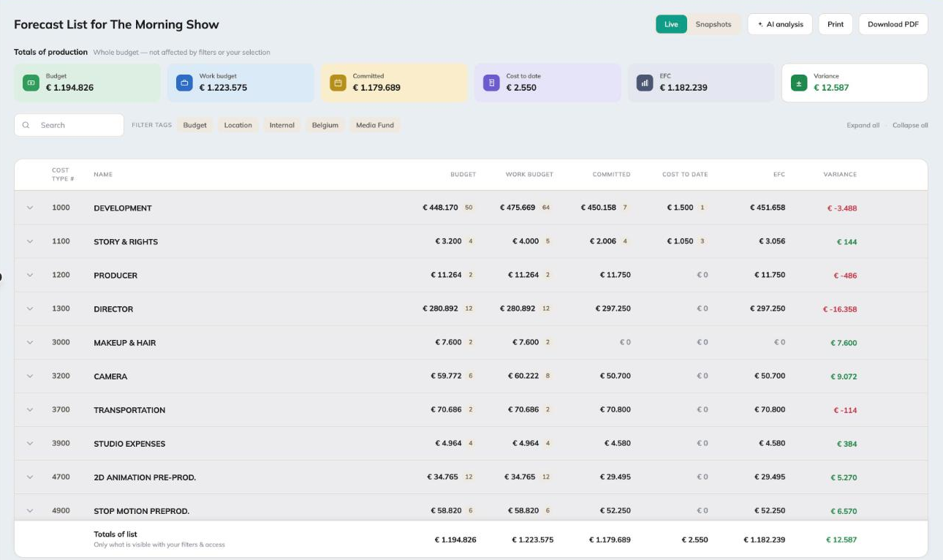Expand the PRODUCER row chevron
This screenshot has height=560, width=943.
click(30, 275)
